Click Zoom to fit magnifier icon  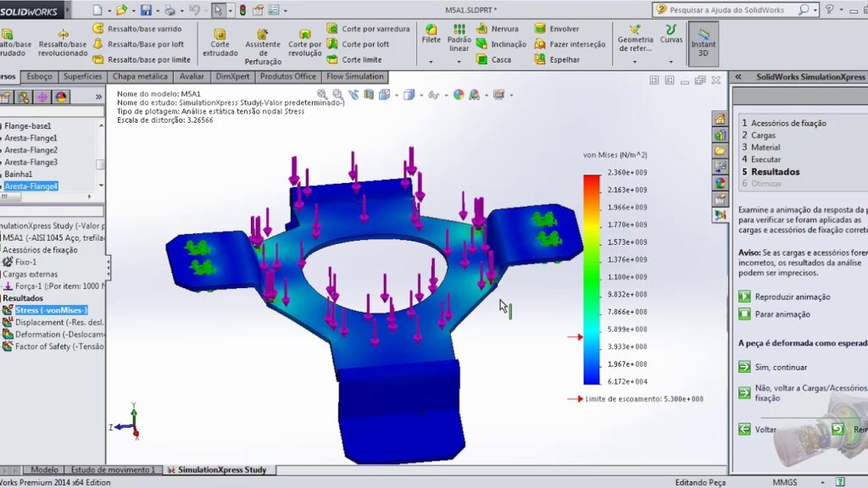(322, 95)
